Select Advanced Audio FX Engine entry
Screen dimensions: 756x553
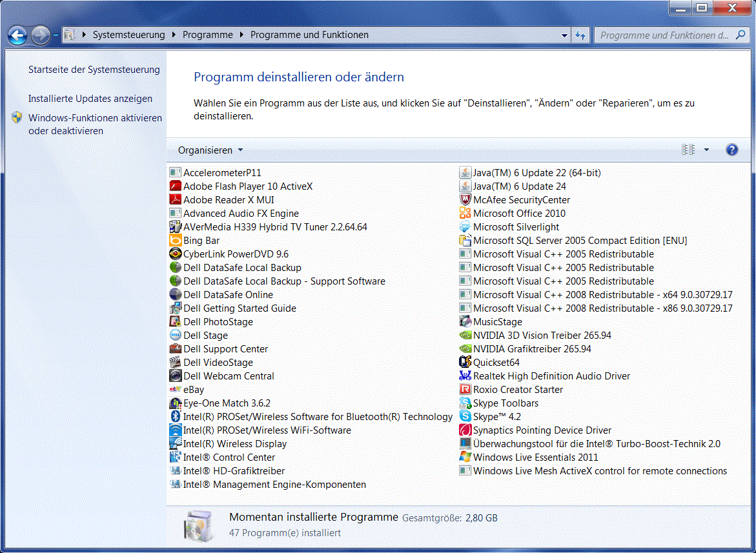(x=234, y=213)
